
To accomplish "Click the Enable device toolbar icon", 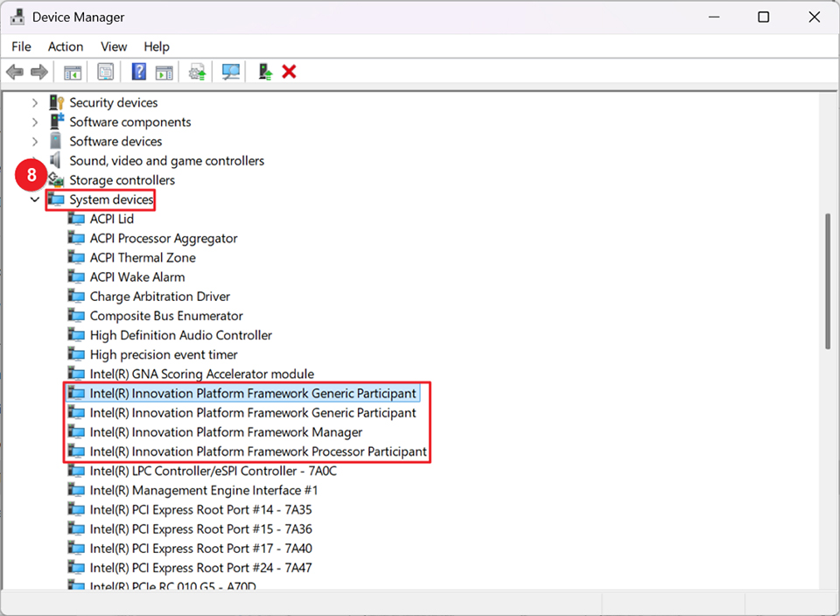I will [x=264, y=72].
